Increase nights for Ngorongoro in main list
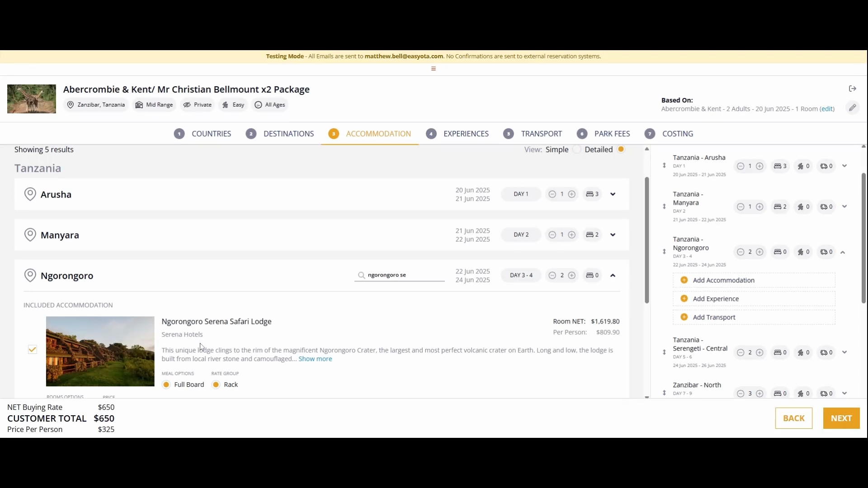Screen dimensions: 868x488 (x=572, y=276)
